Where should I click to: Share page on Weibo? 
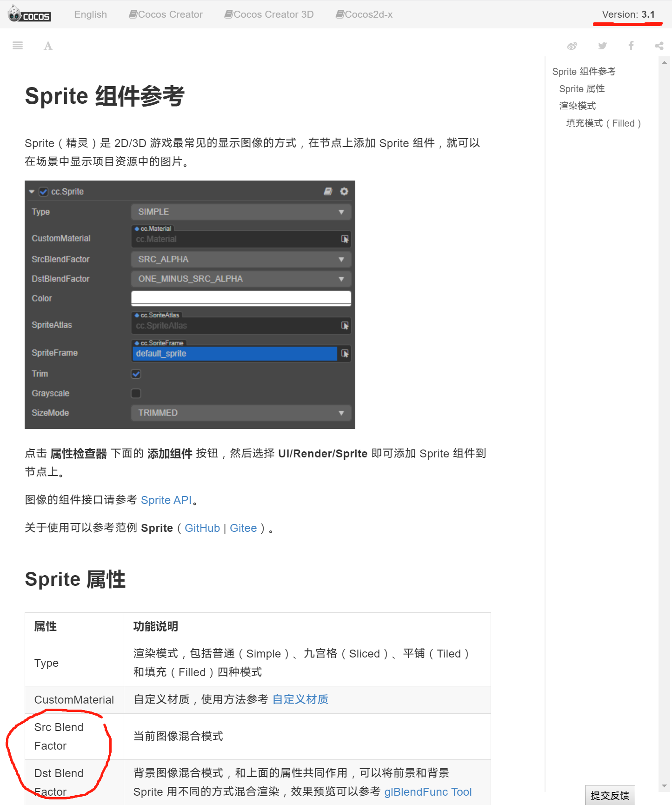[572, 46]
